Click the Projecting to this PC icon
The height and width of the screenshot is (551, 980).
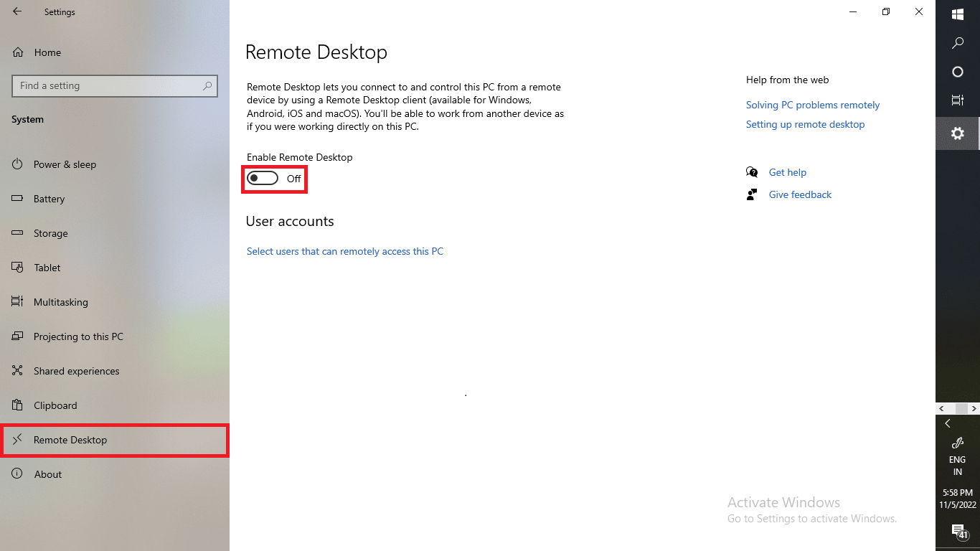[x=16, y=336]
